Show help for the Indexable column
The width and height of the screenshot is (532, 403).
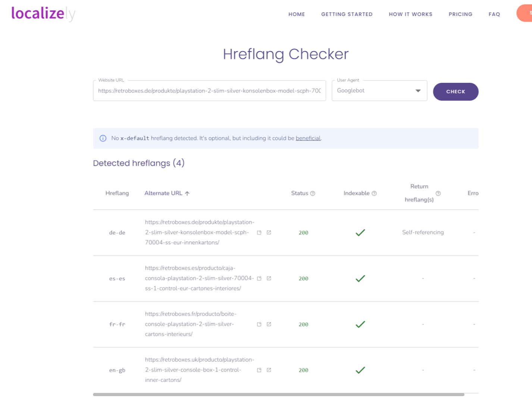coord(374,193)
